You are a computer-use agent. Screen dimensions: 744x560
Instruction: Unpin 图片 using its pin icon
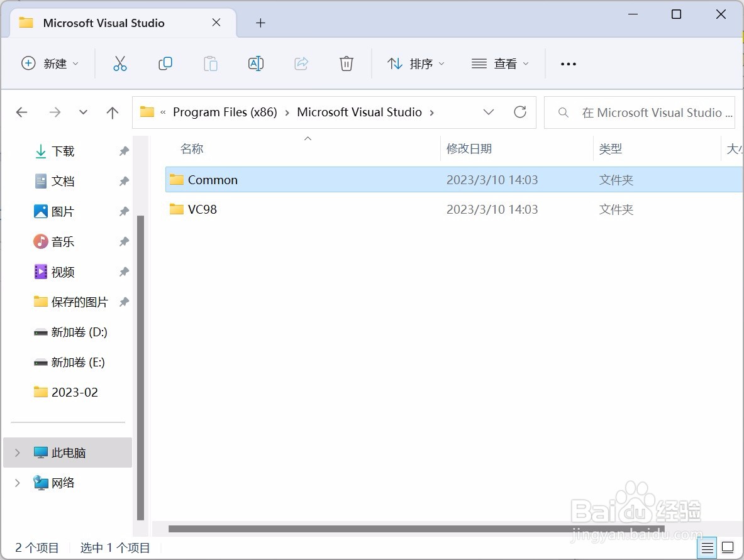point(124,211)
